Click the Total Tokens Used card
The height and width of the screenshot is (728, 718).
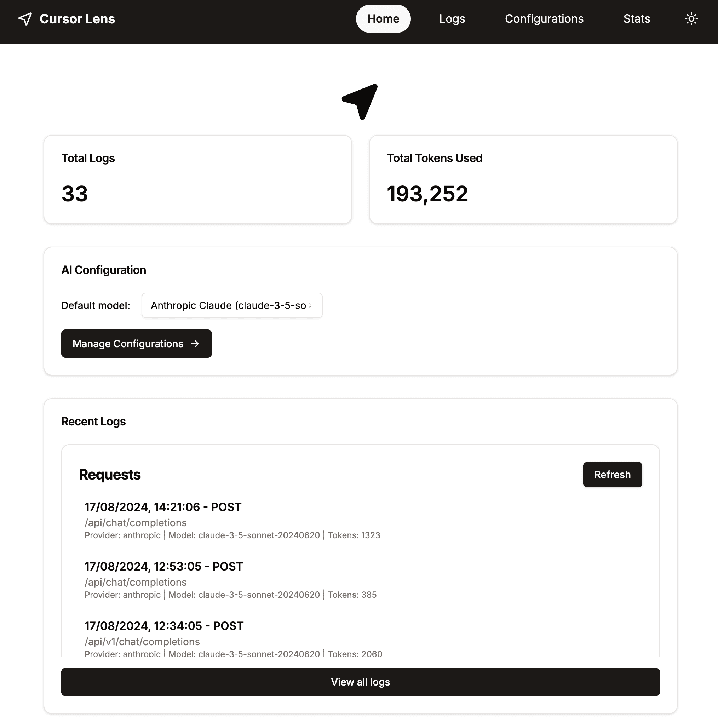[523, 179]
